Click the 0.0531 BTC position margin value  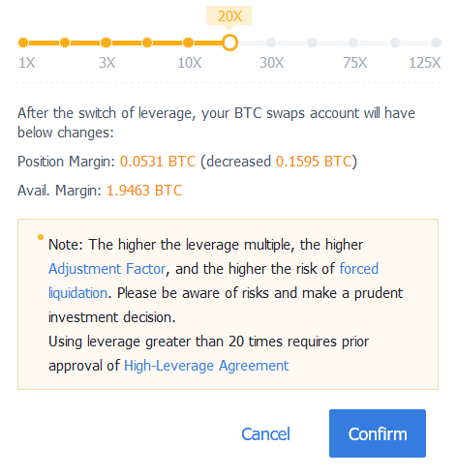pos(158,162)
